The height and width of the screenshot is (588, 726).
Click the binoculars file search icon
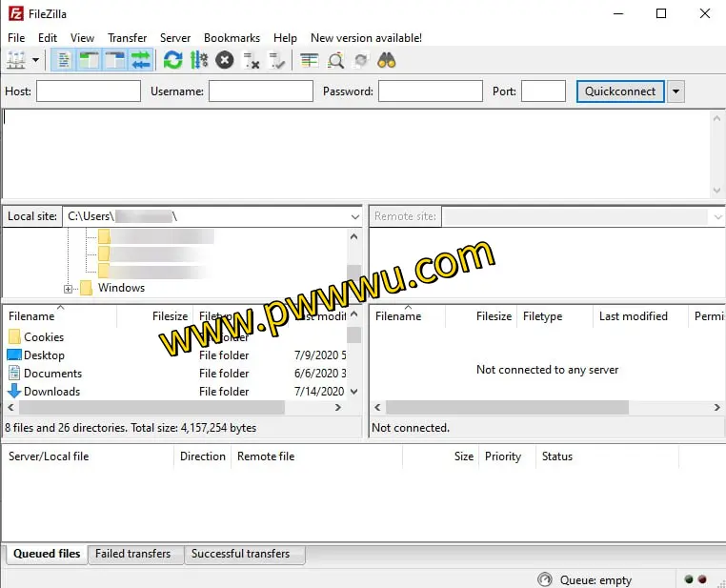(387, 60)
